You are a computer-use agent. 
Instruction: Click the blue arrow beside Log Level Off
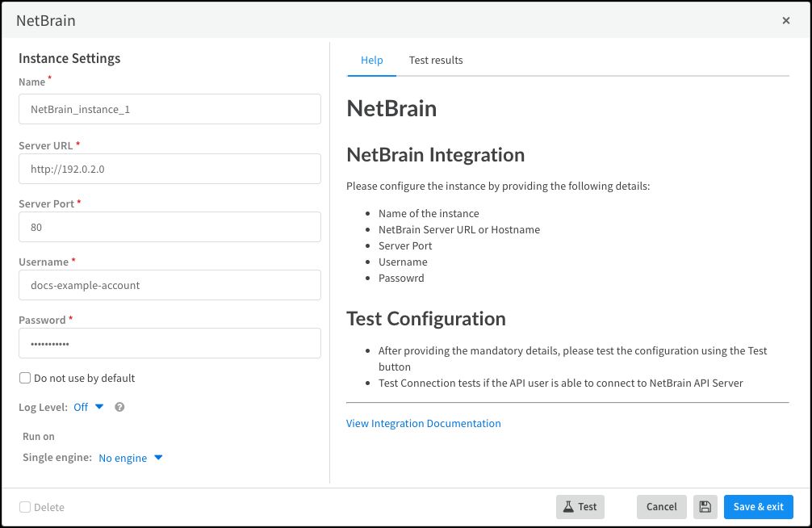(x=99, y=407)
